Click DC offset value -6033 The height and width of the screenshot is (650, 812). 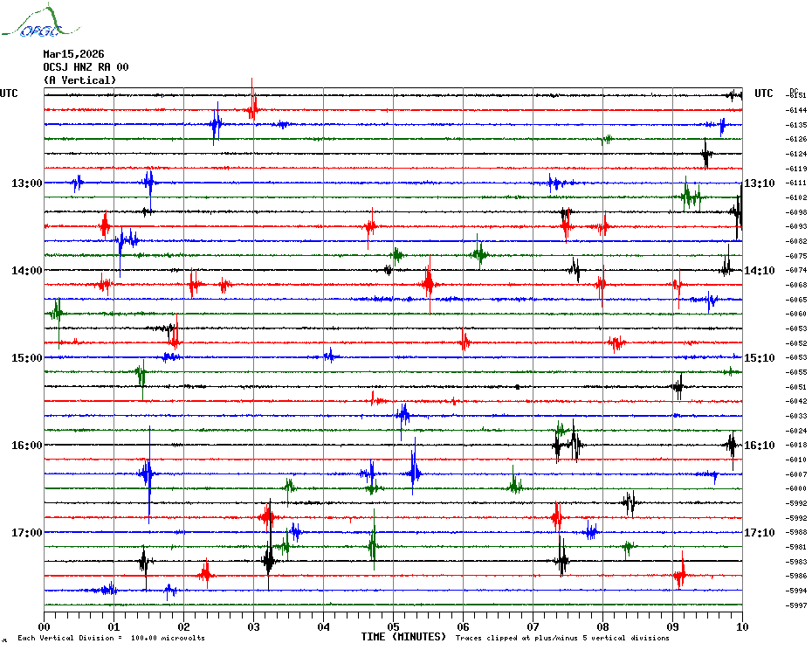point(796,416)
